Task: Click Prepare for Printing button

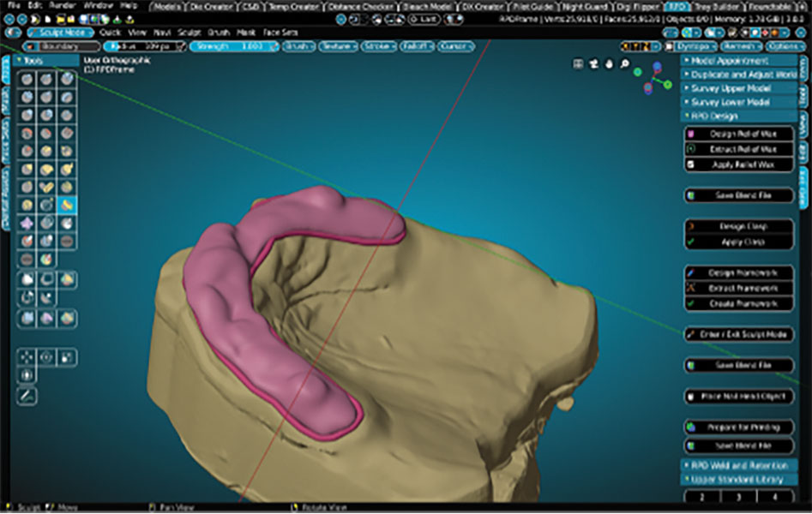Action: click(739, 426)
